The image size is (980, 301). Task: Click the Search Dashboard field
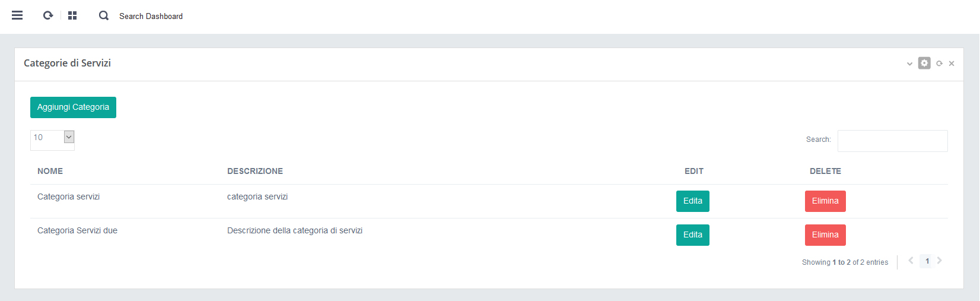coord(151,16)
